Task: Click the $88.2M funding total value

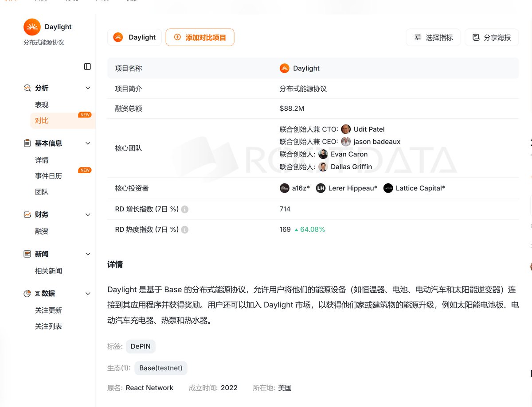Action: coord(292,109)
